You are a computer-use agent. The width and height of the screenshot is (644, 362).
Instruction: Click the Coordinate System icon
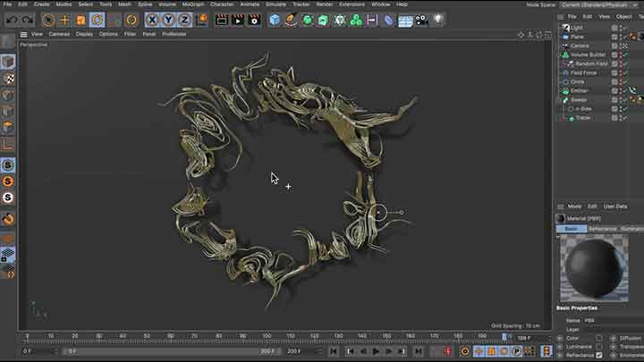click(x=201, y=20)
